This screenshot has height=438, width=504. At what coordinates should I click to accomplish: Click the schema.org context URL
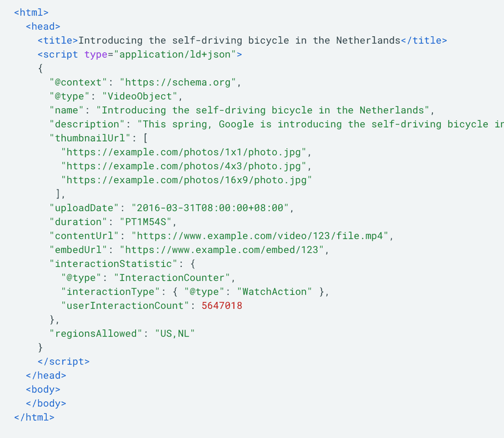[178, 82]
